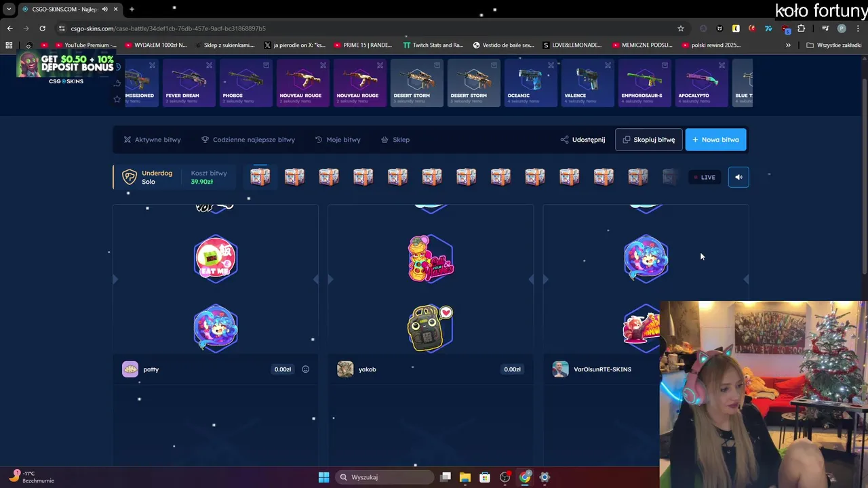Viewport: 868px width, 488px height.
Task: Open the Sklep tab
Action: coord(395,140)
